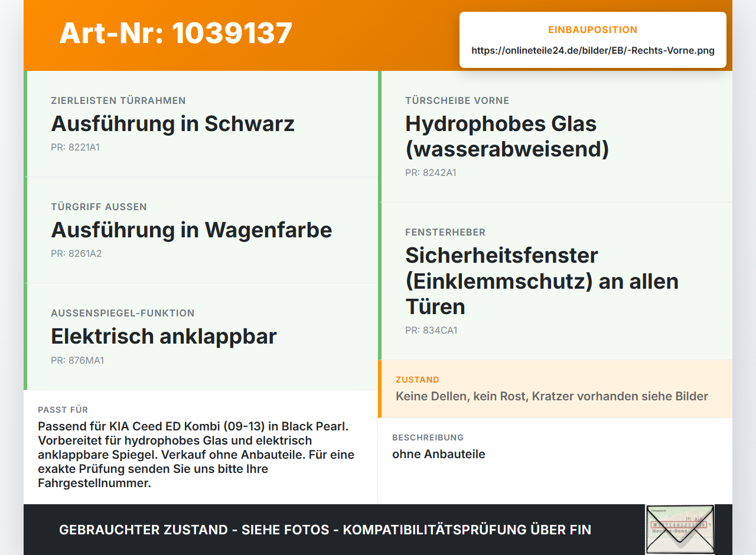The image size is (756, 555).
Task: Click 'Elektrisch anklappbar' value
Action: click(x=164, y=336)
